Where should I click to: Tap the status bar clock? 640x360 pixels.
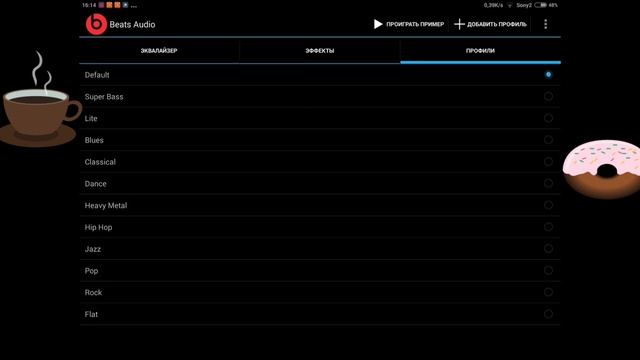point(89,5)
